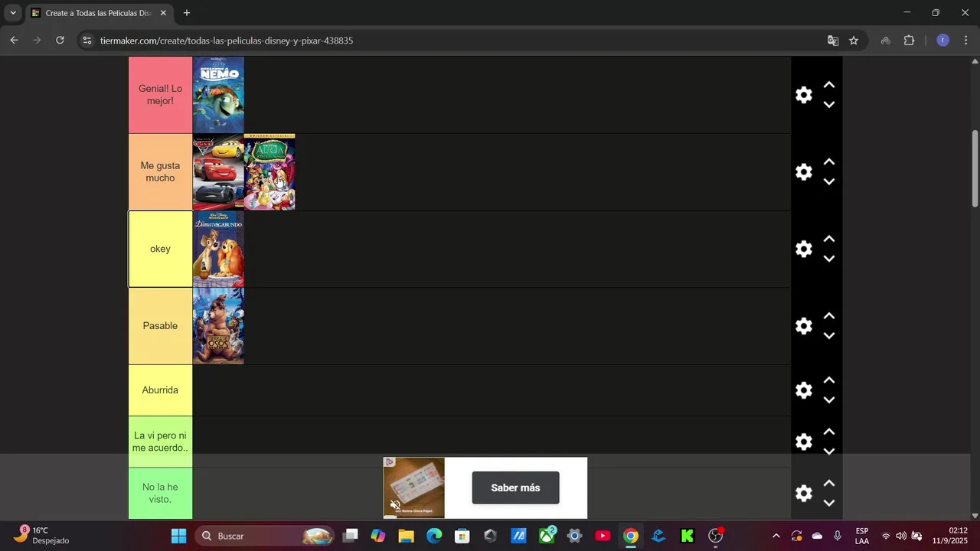
Task: Move 'Pasable' tier up
Action: pos(828,316)
